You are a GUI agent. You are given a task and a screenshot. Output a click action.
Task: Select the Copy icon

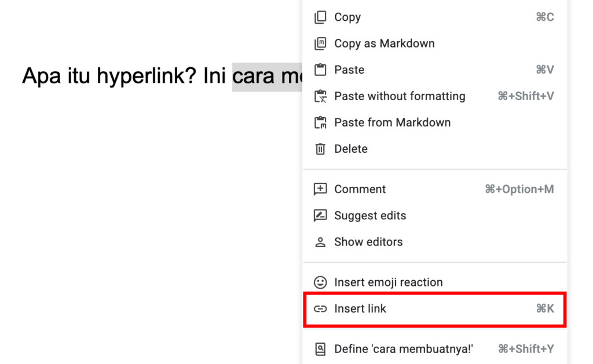coord(320,17)
